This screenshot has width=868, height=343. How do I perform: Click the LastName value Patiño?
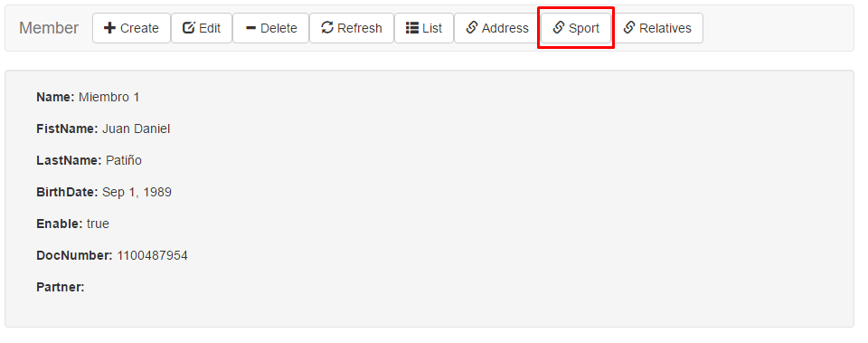tap(124, 160)
